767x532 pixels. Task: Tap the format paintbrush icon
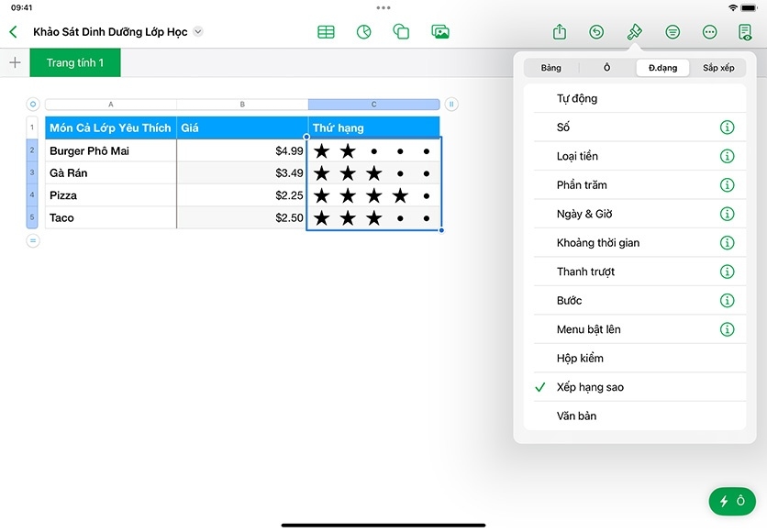click(634, 32)
